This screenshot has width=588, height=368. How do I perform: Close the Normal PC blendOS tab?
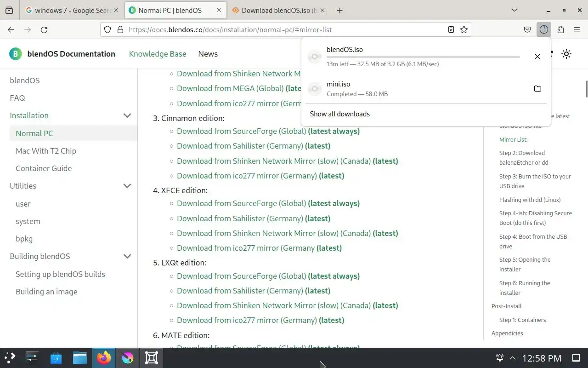pyautogui.click(x=218, y=10)
